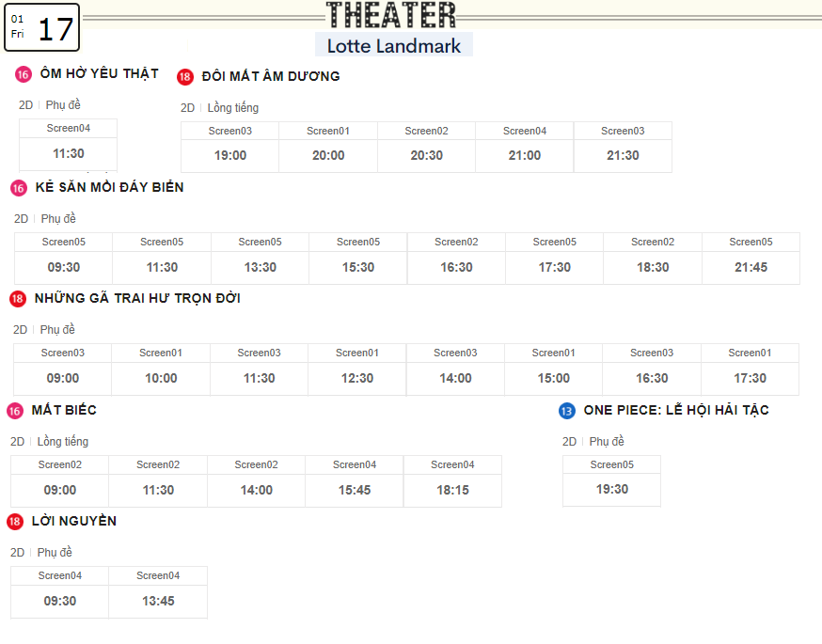Pick the 12:30 Screen01 showtime

357,369
